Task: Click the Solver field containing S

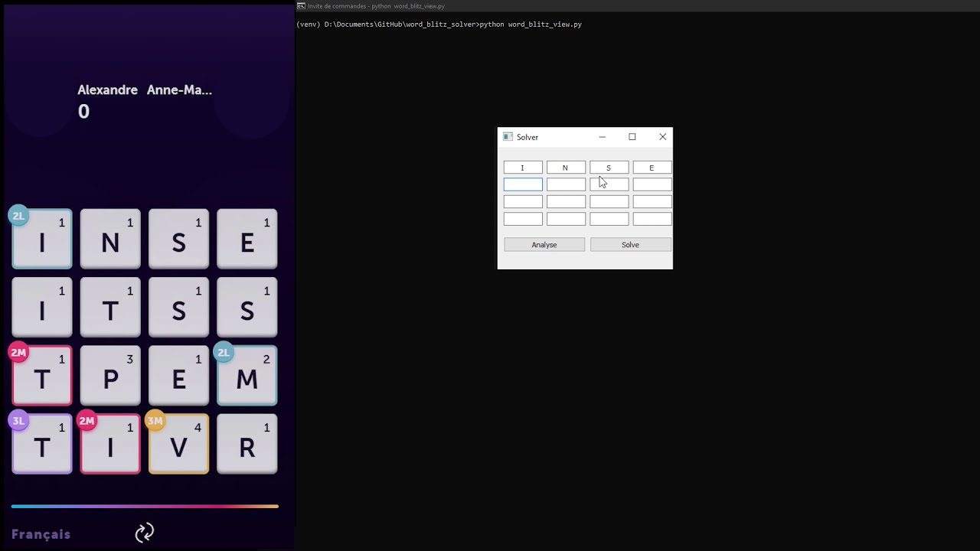Action: (609, 168)
